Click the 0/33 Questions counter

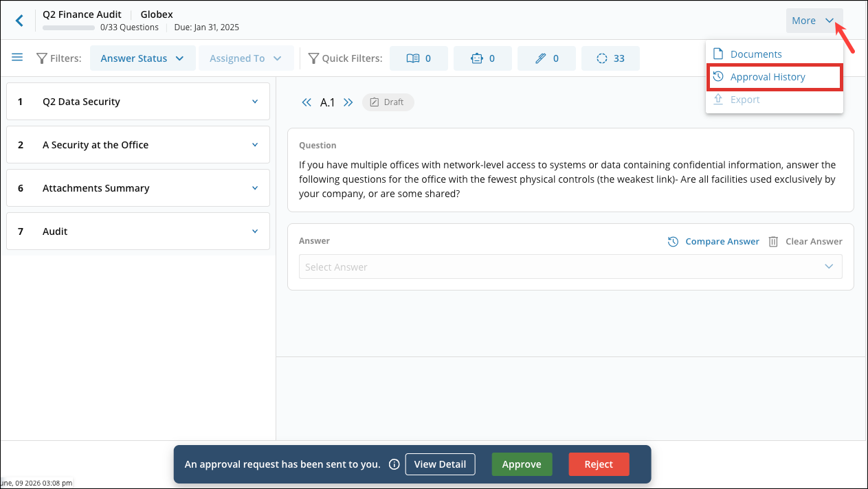129,27
